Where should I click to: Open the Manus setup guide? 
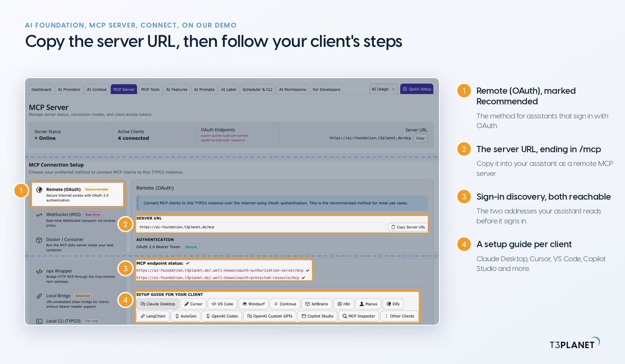tap(368, 304)
